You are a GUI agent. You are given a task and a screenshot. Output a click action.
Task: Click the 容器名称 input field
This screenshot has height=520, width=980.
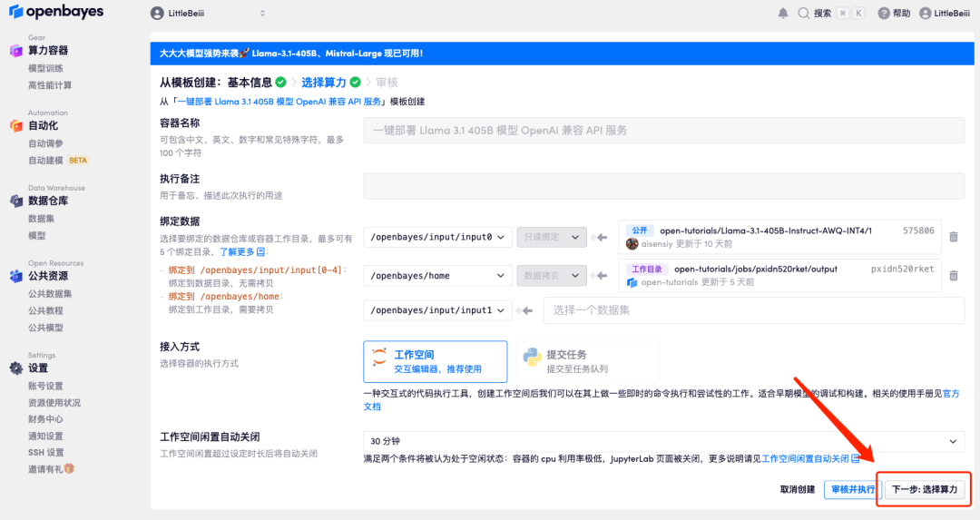tap(663, 131)
